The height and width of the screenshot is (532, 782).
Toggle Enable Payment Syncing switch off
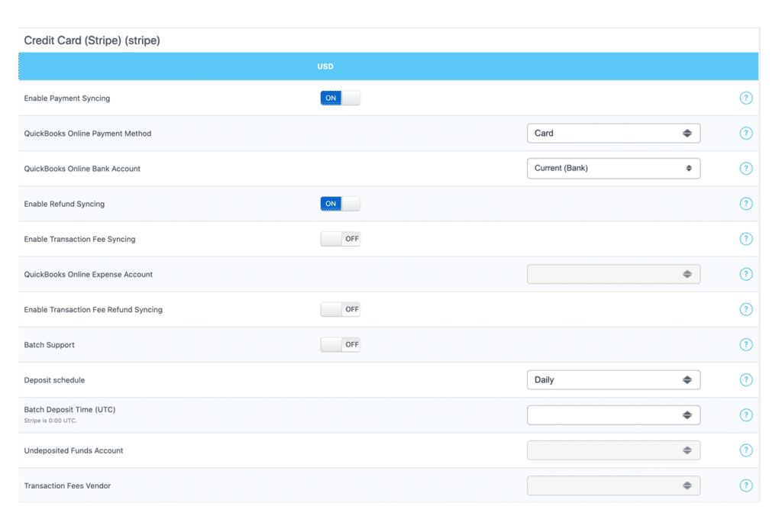coord(340,98)
